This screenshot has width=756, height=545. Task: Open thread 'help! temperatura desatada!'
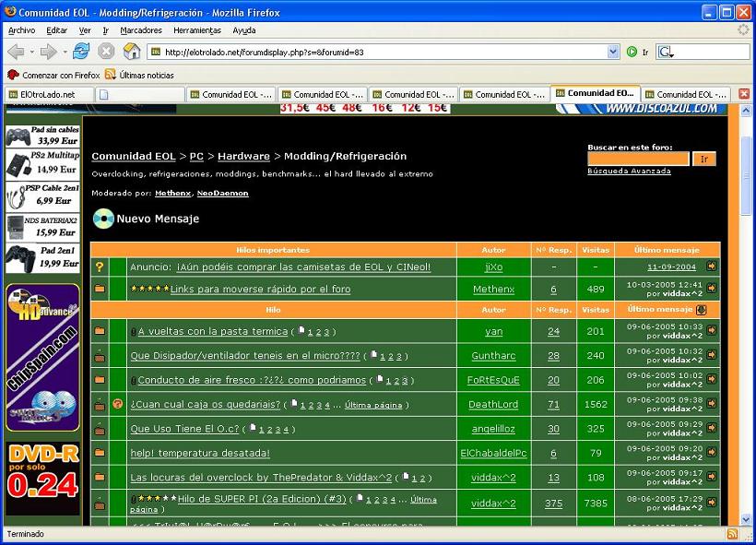click(200, 453)
